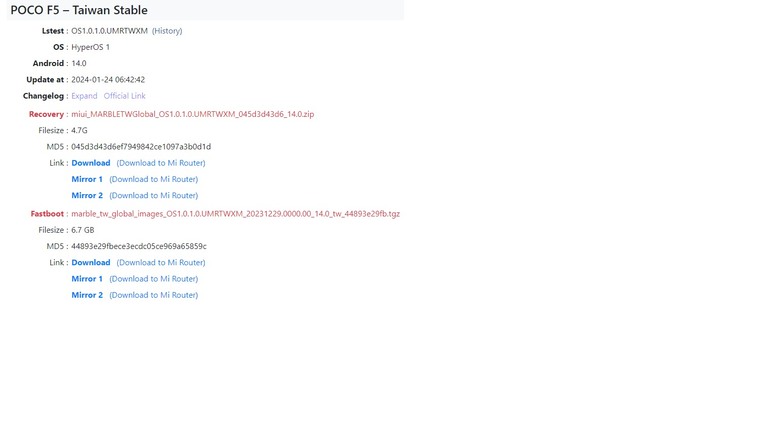Open the Fastboot tgz file link
Viewport: 780px width, 439px height.
coord(235,214)
